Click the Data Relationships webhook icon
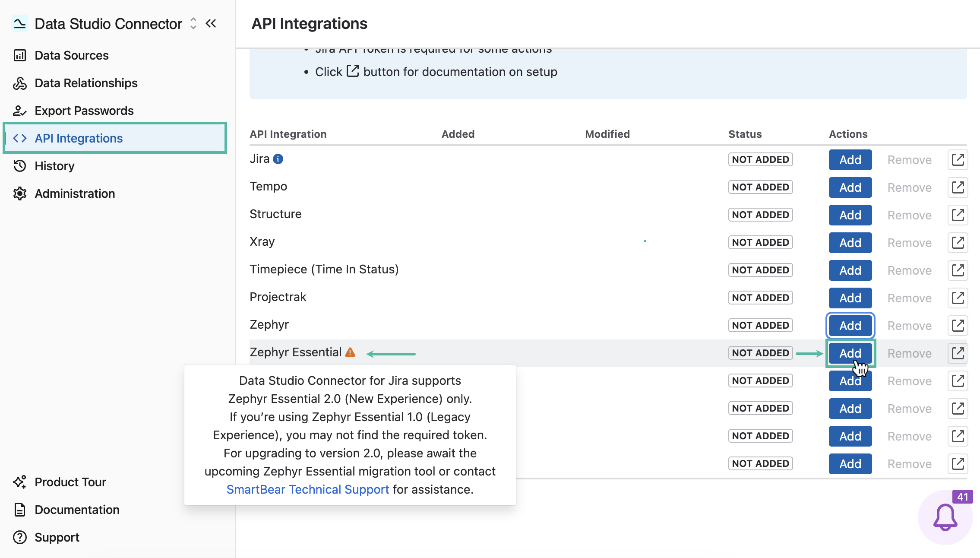The height and width of the screenshot is (558, 980). coord(20,83)
